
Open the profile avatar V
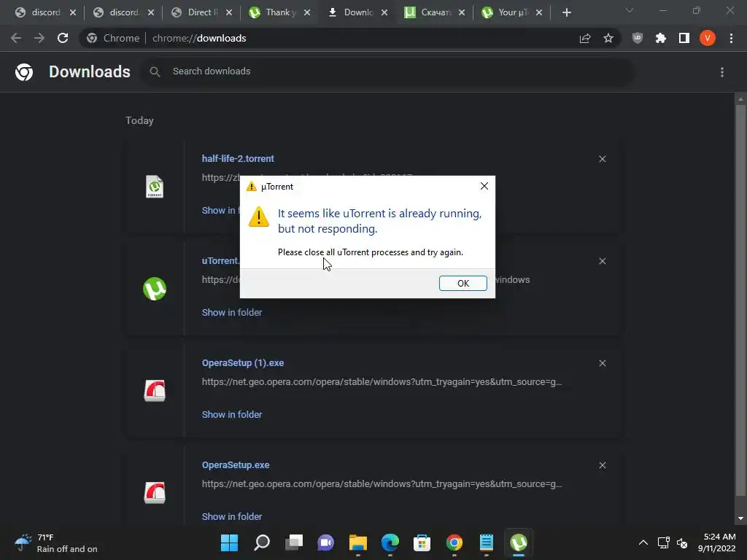tap(707, 38)
